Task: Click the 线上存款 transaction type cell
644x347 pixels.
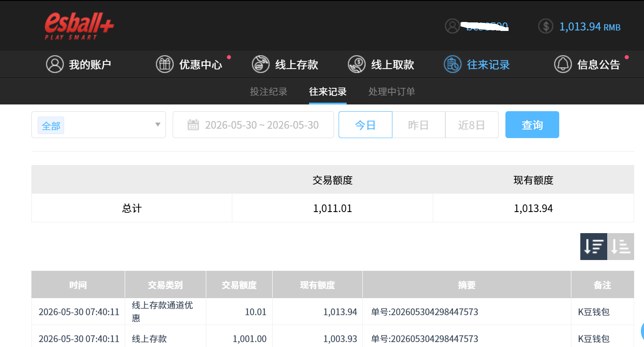Action: (x=165, y=338)
